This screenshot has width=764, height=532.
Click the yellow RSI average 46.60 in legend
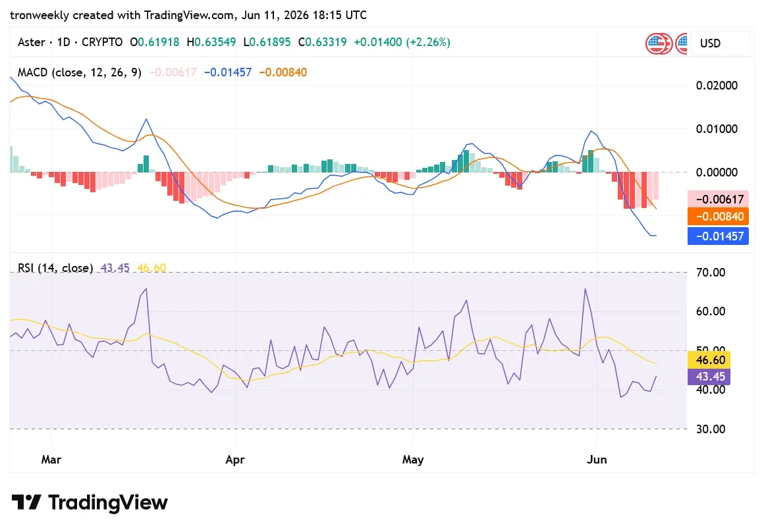[x=151, y=268]
